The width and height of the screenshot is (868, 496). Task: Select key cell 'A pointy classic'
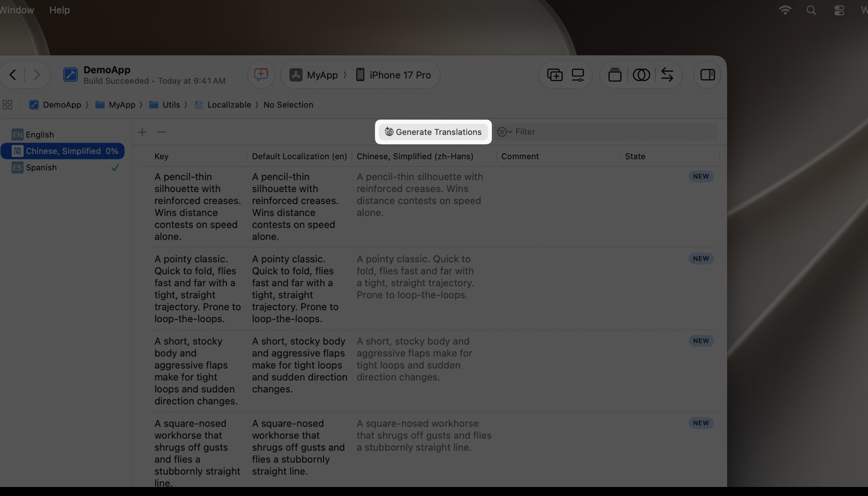(x=198, y=289)
